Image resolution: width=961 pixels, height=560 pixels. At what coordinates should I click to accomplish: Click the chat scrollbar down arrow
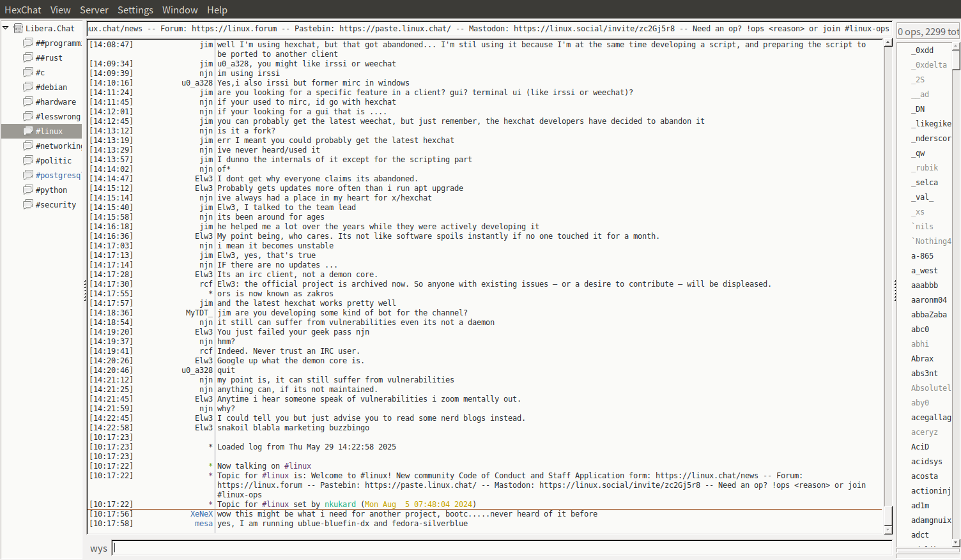(x=888, y=530)
